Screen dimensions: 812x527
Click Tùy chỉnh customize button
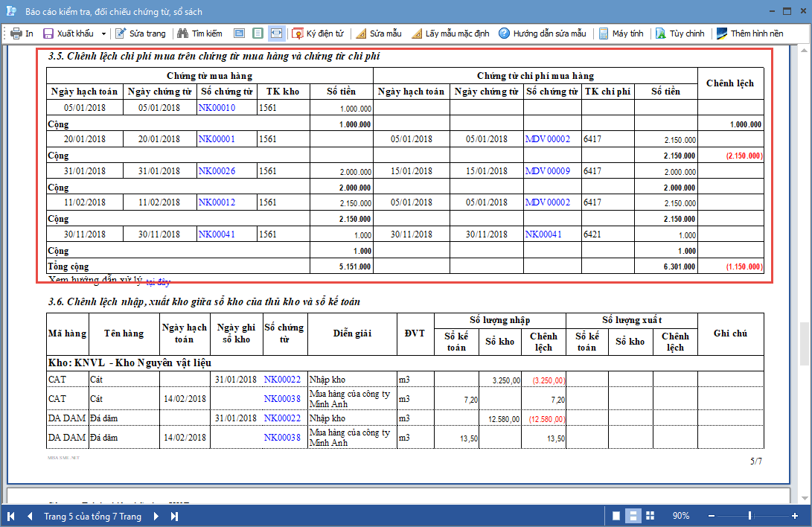click(680, 33)
